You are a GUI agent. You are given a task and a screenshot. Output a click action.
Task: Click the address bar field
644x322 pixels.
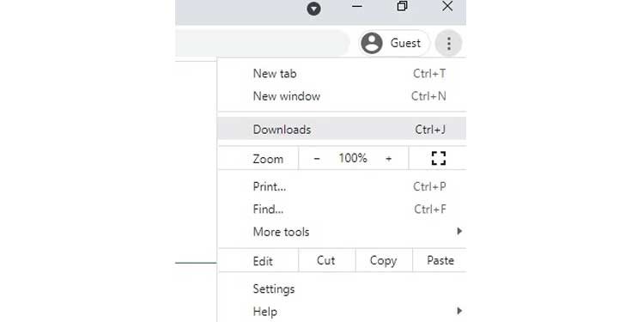pos(262,43)
